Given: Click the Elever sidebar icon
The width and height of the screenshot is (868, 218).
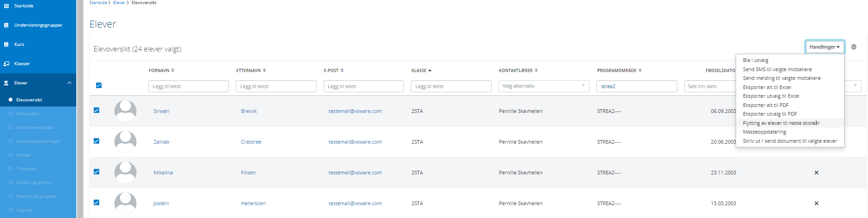Looking at the screenshot, I should click(6, 83).
